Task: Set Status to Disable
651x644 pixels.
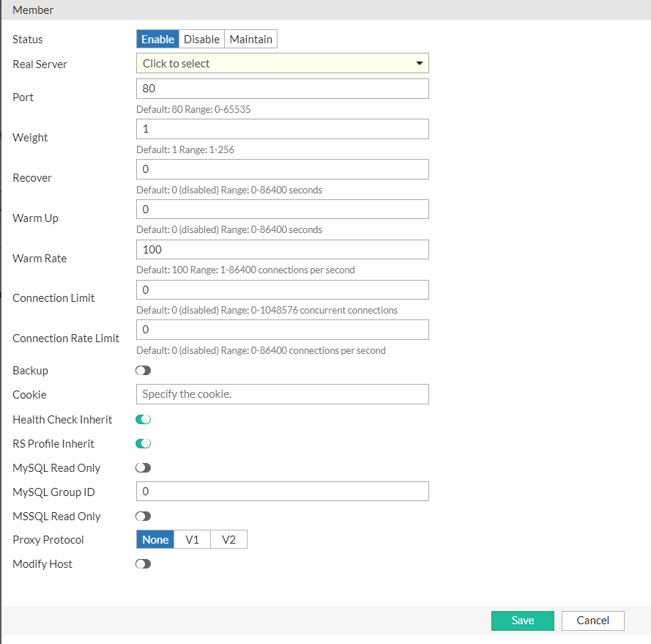Action: 202,39
